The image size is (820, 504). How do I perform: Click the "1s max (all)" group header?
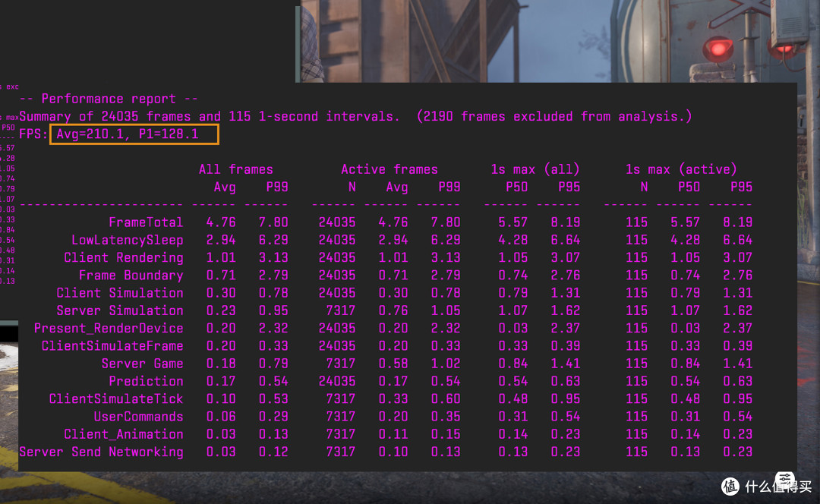pos(535,169)
